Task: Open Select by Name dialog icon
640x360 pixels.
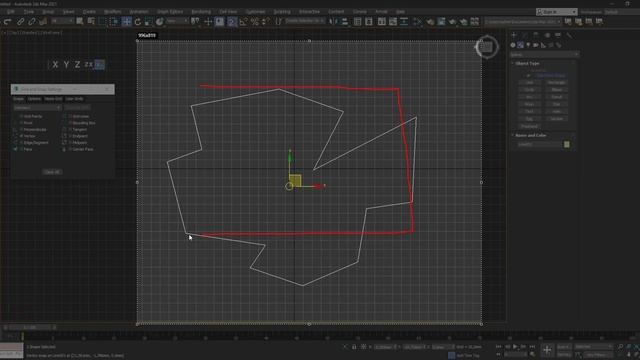Action: click(91, 21)
